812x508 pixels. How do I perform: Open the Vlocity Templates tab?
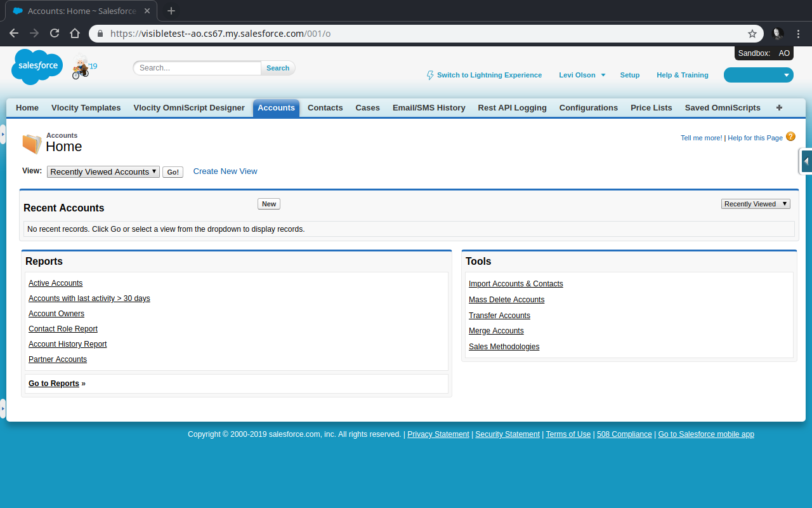coord(86,108)
